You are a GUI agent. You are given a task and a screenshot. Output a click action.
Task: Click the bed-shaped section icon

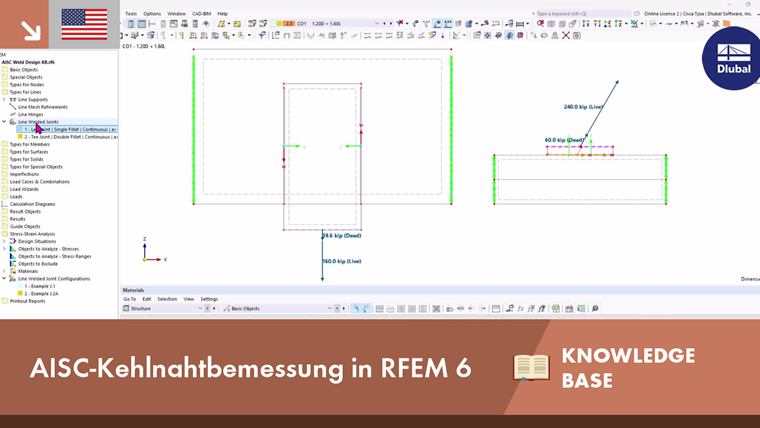pyautogui.click(x=520, y=23)
